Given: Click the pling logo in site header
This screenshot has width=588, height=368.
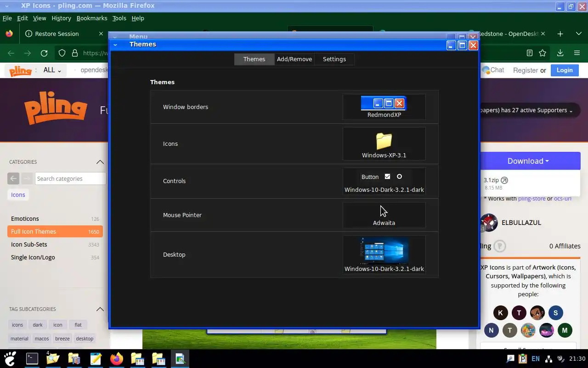Looking at the screenshot, I should (x=21, y=70).
